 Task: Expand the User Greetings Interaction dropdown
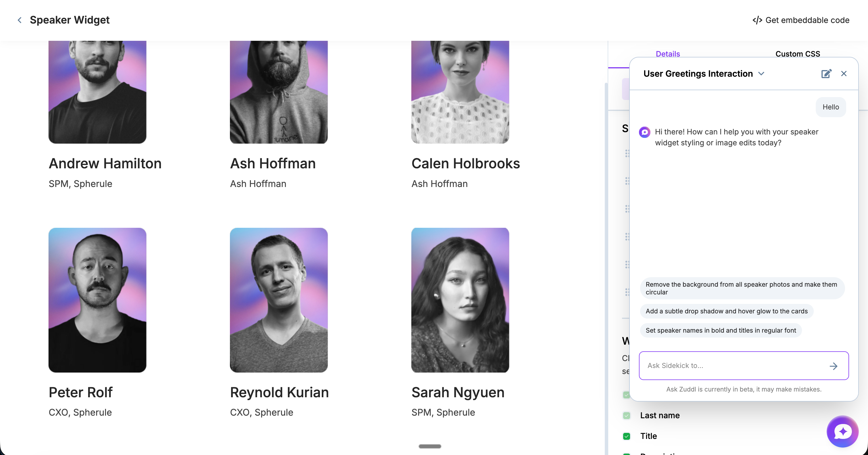(x=761, y=74)
